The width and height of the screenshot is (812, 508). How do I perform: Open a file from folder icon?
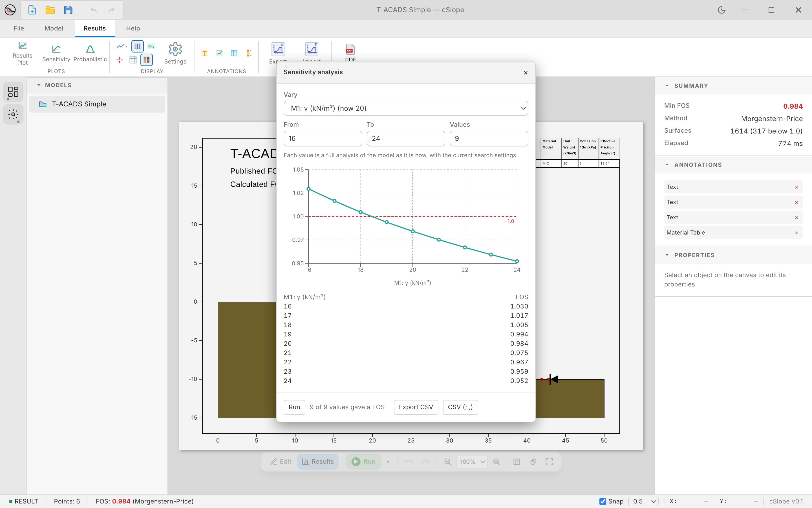coord(50,10)
